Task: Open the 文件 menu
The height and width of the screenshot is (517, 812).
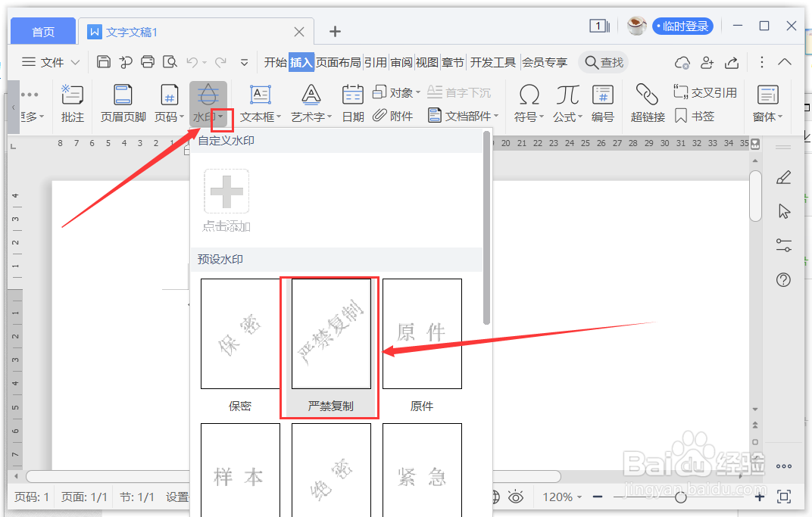Action: tap(50, 62)
